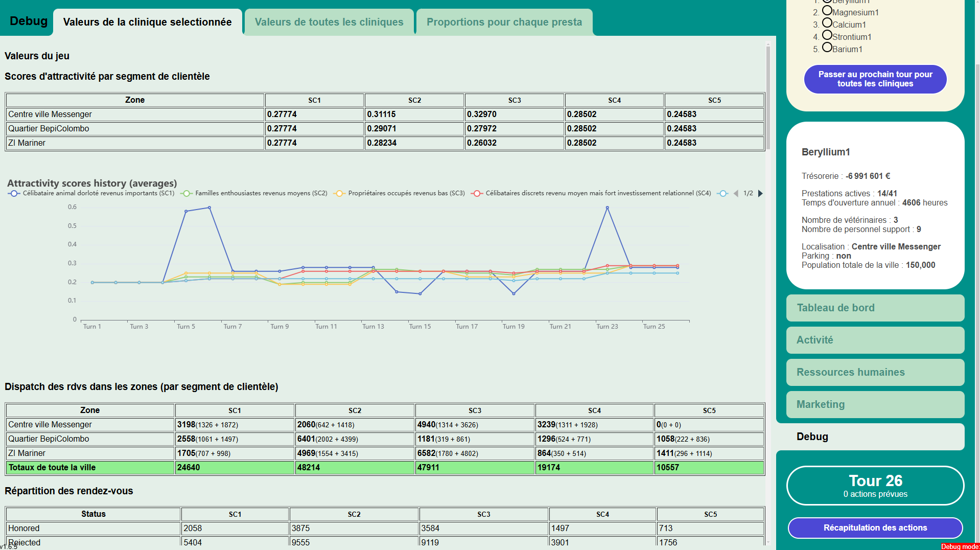Click Passer au prochain tour button
Screen dimensions: 980x550
875,79
